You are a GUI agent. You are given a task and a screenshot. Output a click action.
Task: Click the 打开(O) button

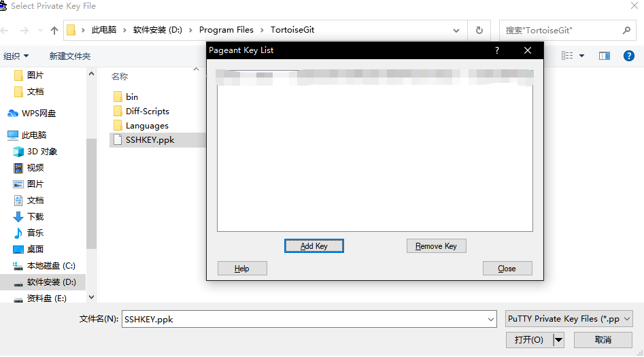(529, 340)
